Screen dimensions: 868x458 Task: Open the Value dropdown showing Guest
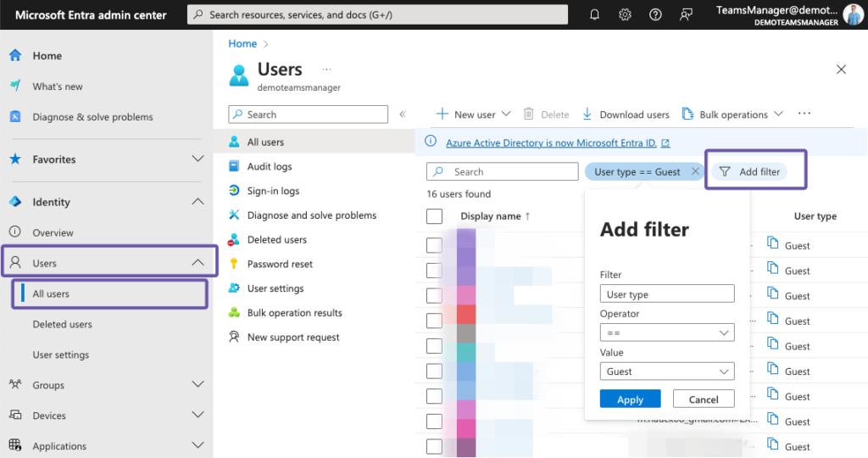(667, 371)
